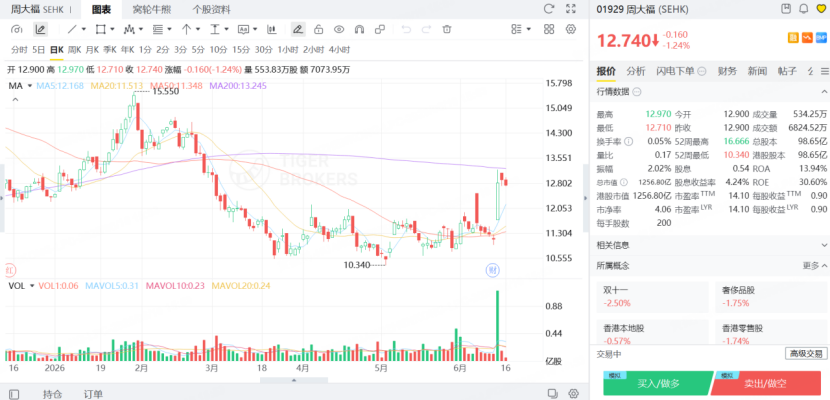Click the 买入/做多 button
This screenshot has height=400, width=830.
click(x=656, y=383)
